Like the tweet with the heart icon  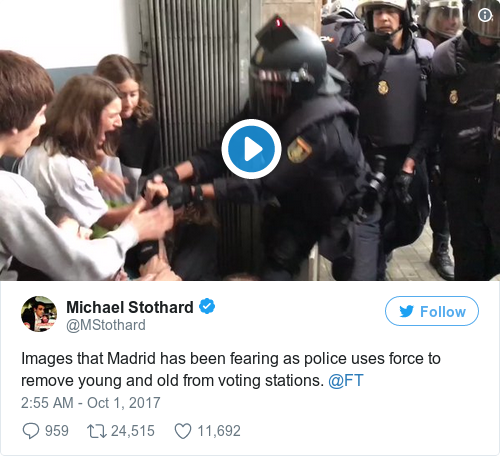coord(183,431)
